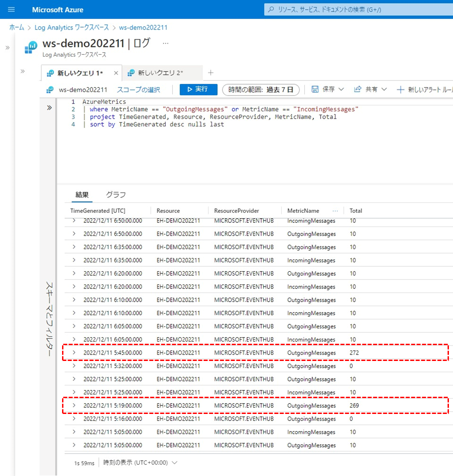Open the 共有 dropdown arrow
The width and height of the screenshot is (453, 476).
384,89
